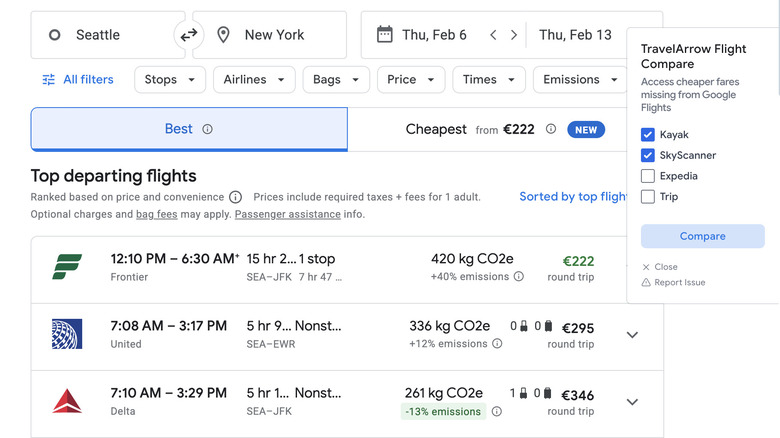Open the Airlines filter dropdown
This screenshot has height=438, width=780.
255,80
